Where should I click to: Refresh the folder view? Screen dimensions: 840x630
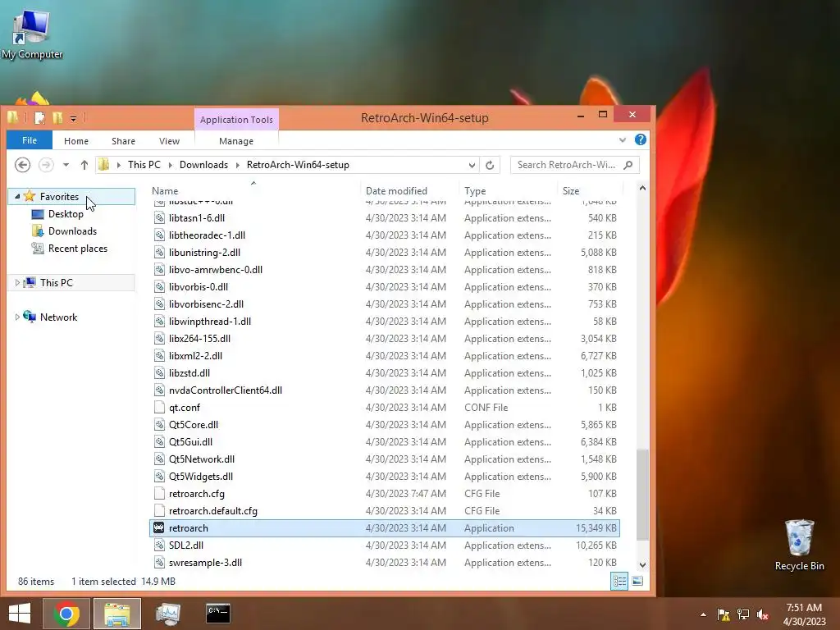(x=490, y=165)
